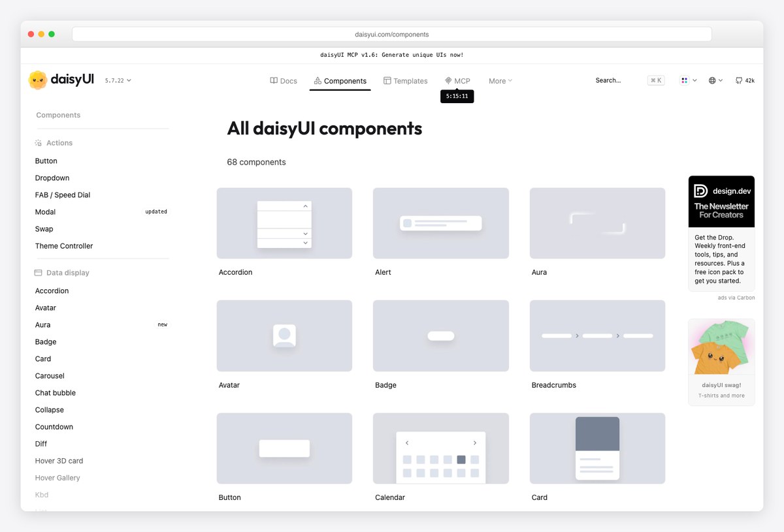Open the MCP tab
Viewport: 784px width, 532px height.
[x=457, y=81]
